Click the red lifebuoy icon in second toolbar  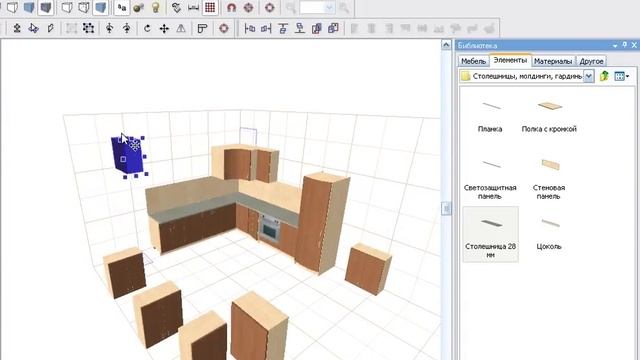(x=224, y=28)
